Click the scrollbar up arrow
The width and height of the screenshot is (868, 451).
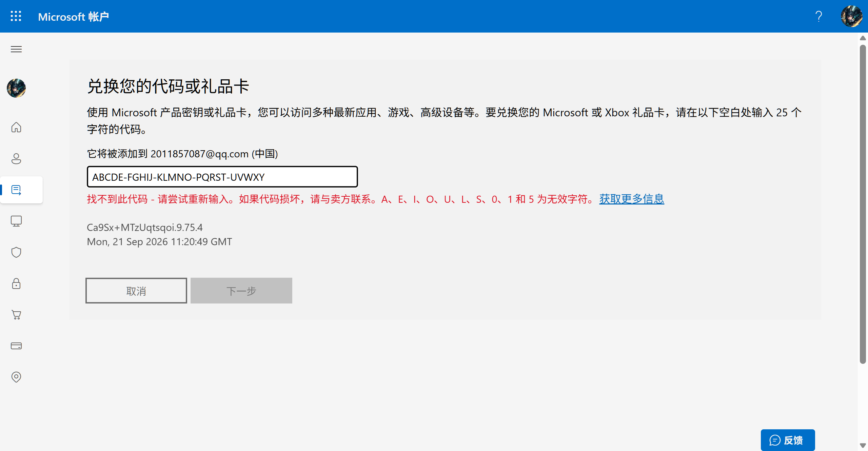click(863, 38)
